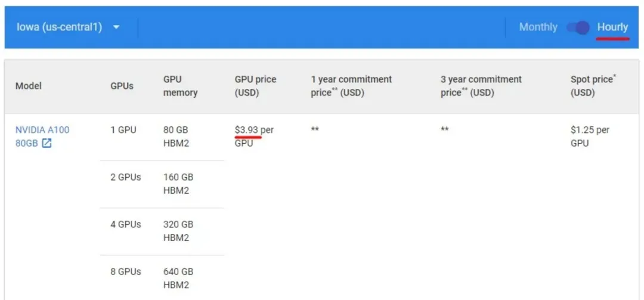Open the NVIDIA A100 80GB model link
This screenshot has width=644, height=300.
tap(42, 137)
